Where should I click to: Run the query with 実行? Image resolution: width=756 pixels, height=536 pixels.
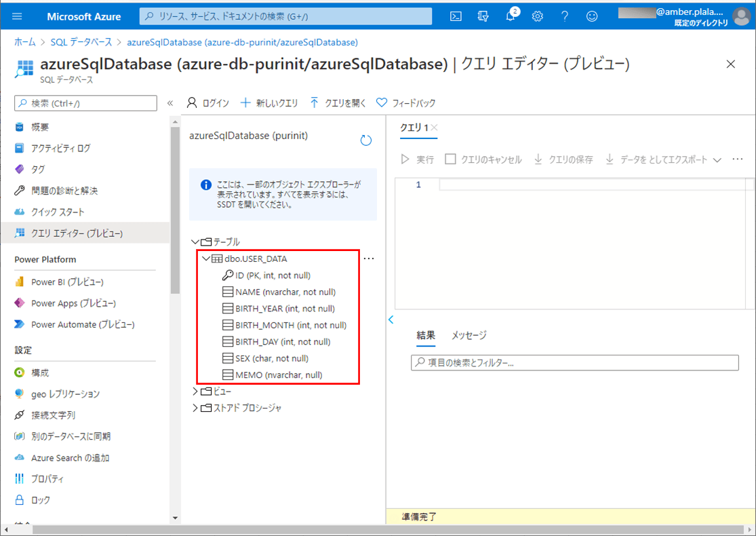tap(417, 159)
